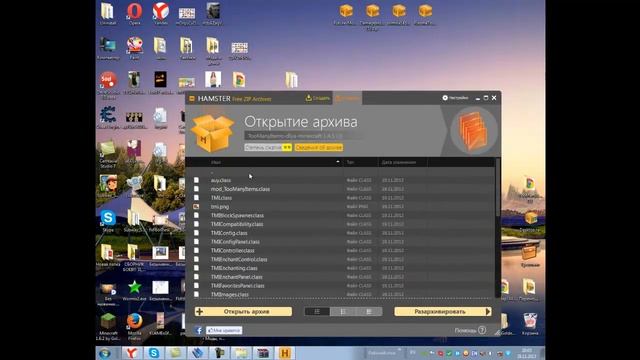Screen dimensions: 640x360
Task: Select TMIConfigPanel.class file name
Action: tap(235, 242)
